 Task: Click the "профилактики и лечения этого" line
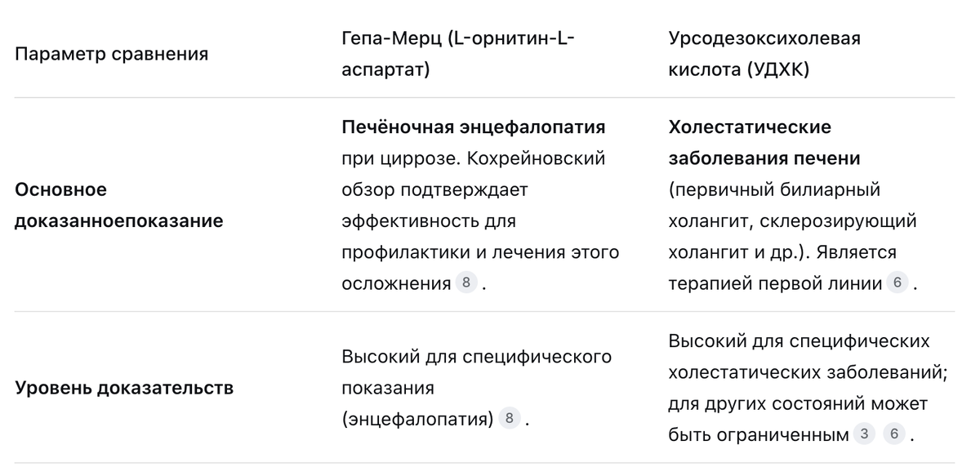pyautogui.click(x=480, y=251)
